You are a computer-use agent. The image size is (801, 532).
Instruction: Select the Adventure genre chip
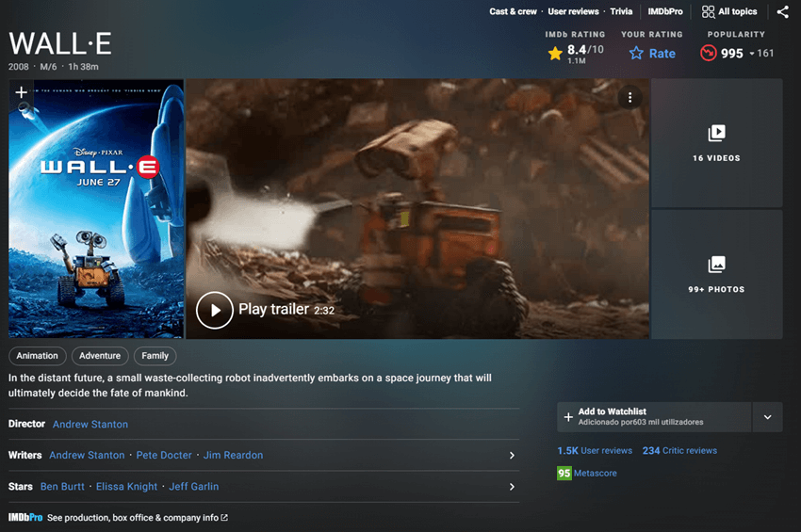tap(100, 356)
